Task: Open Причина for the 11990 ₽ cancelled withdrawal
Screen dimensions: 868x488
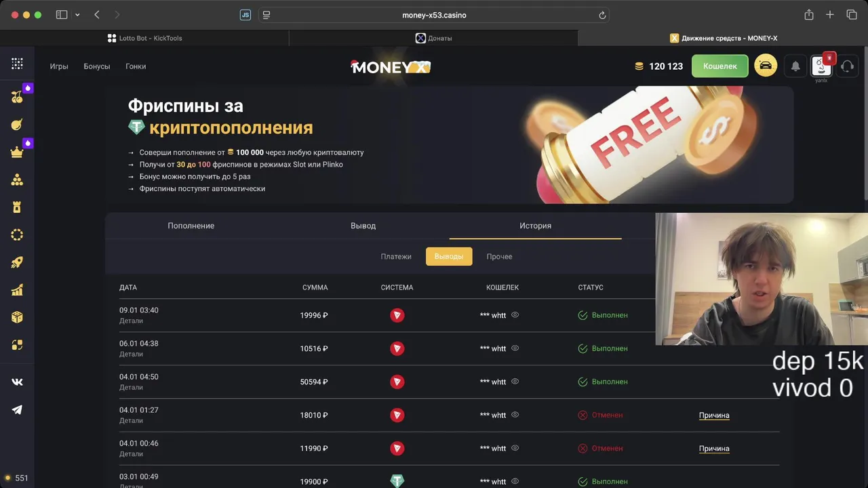Action: tap(714, 449)
